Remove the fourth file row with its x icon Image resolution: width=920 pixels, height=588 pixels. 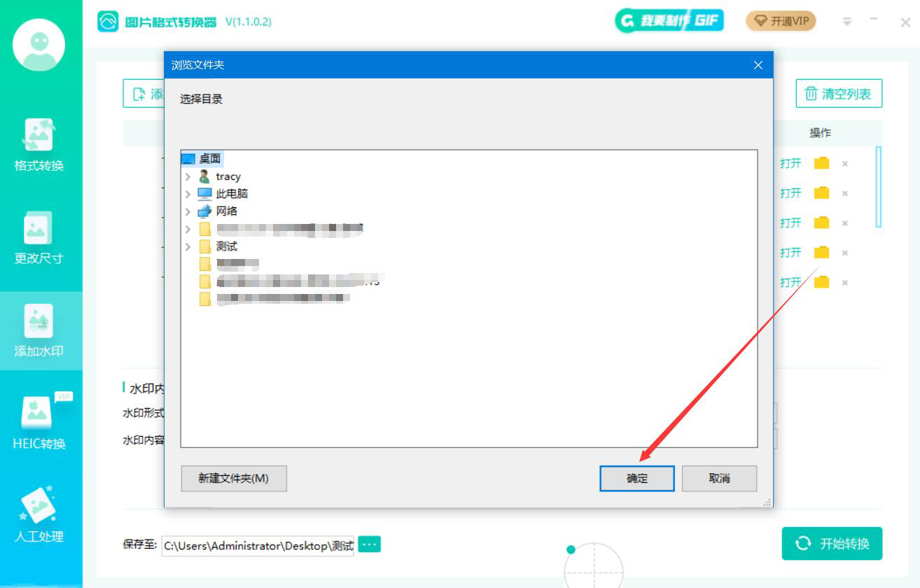pyautogui.click(x=845, y=253)
